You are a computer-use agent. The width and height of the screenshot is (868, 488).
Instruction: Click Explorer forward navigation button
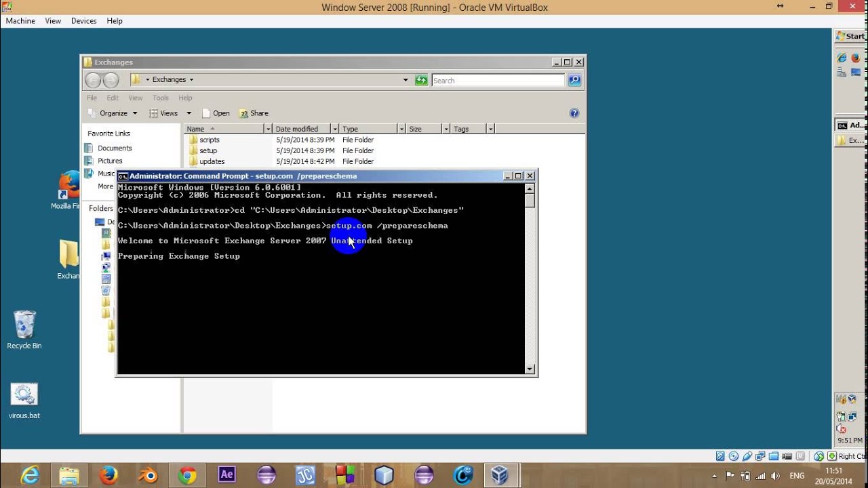[111, 80]
